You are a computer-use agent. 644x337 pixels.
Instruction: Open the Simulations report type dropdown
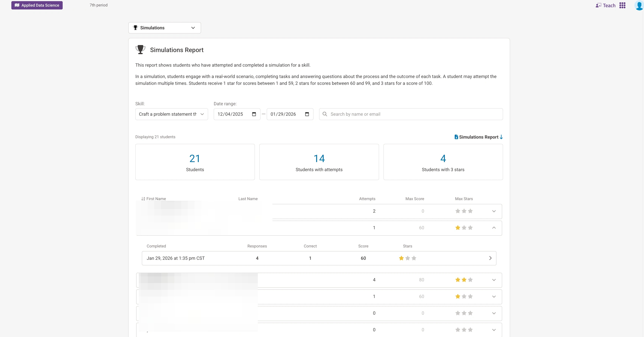tap(165, 28)
